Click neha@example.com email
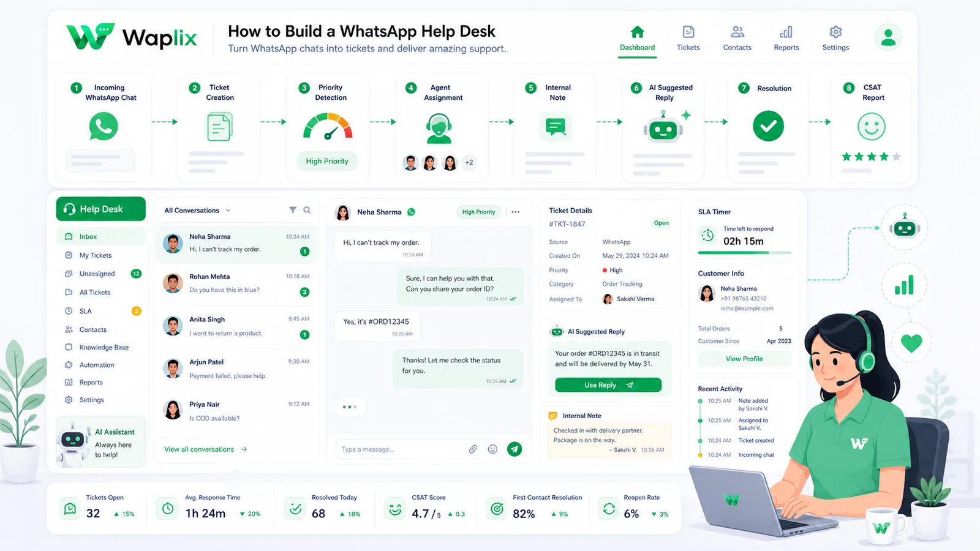 [x=747, y=309]
